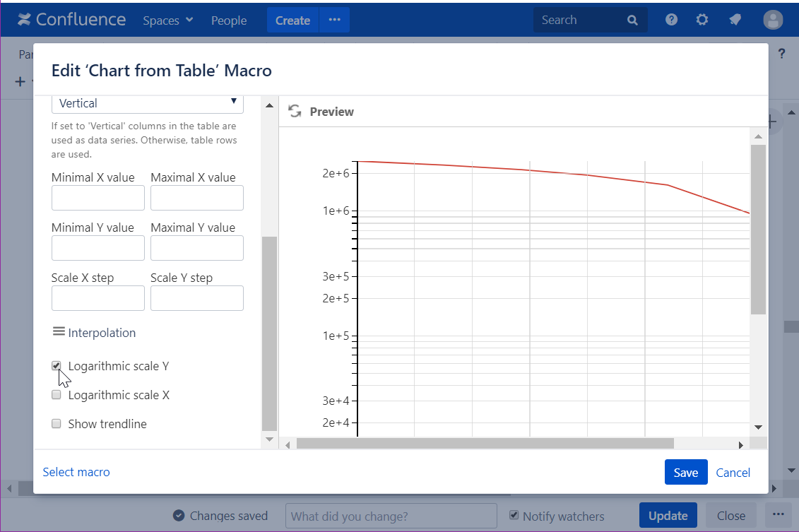Screen dimensions: 799x532
Task: Open notifications icon in header
Action: click(x=735, y=20)
